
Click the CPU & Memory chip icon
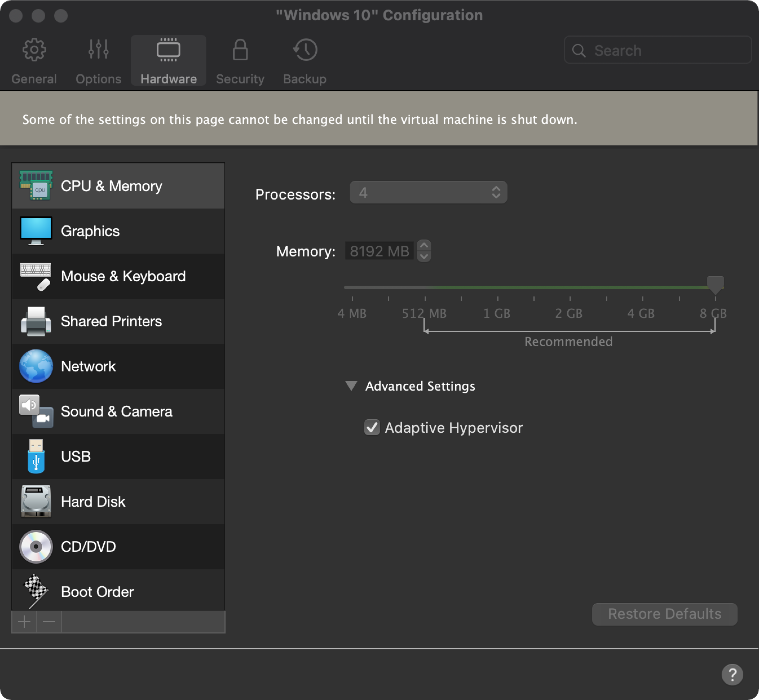coord(36,186)
